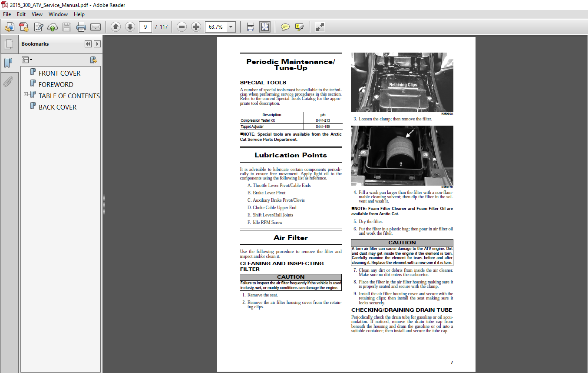Viewport: 588px width, 373px height.
Task: Zoom out with the minus button
Action: pyautogui.click(x=182, y=27)
